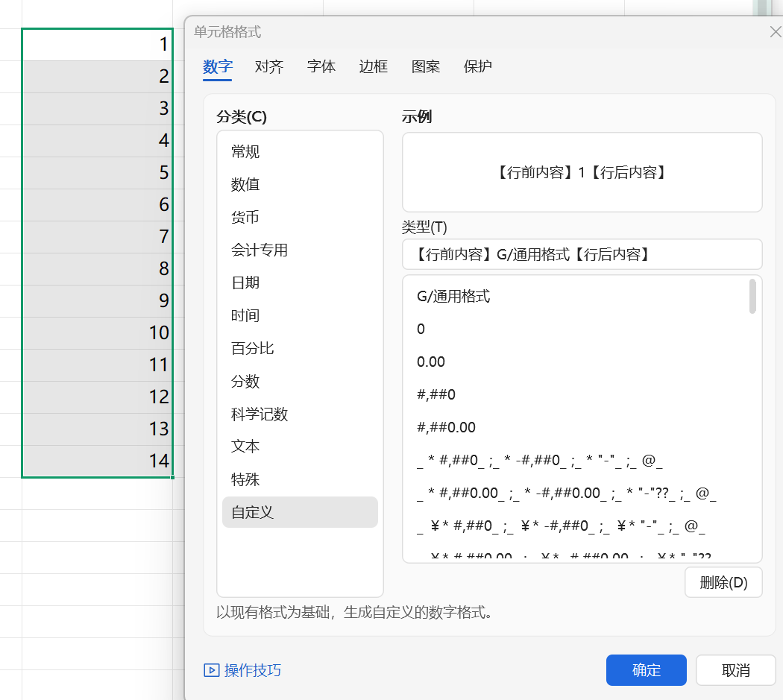
Task: Open the 字体 tab
Action: tap(321, 66)
